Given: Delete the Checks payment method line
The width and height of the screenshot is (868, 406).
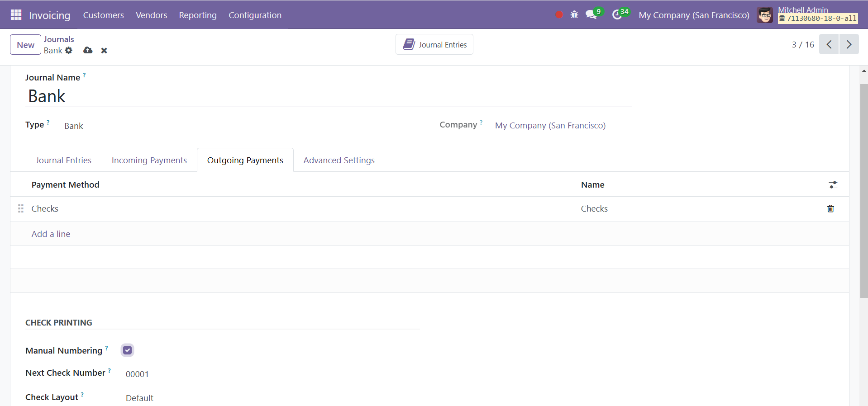Looking at the screenshot, I should tap(830, 208).
